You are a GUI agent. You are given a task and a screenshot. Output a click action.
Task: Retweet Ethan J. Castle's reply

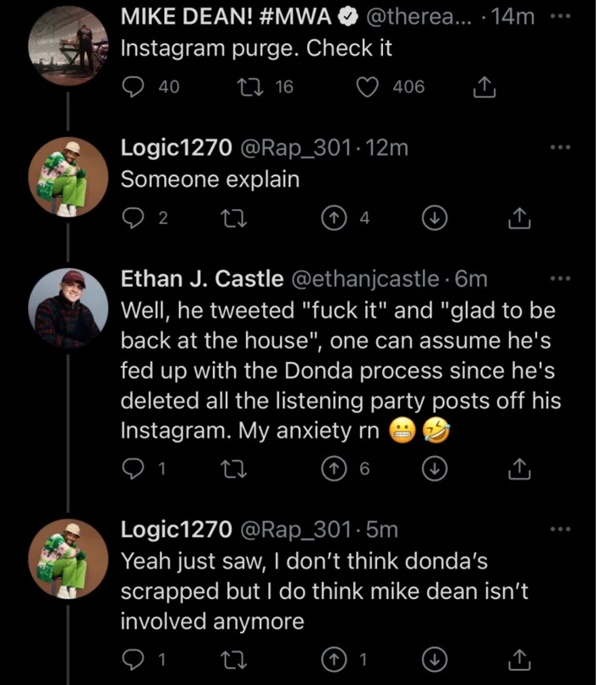[x=232, y=467]
